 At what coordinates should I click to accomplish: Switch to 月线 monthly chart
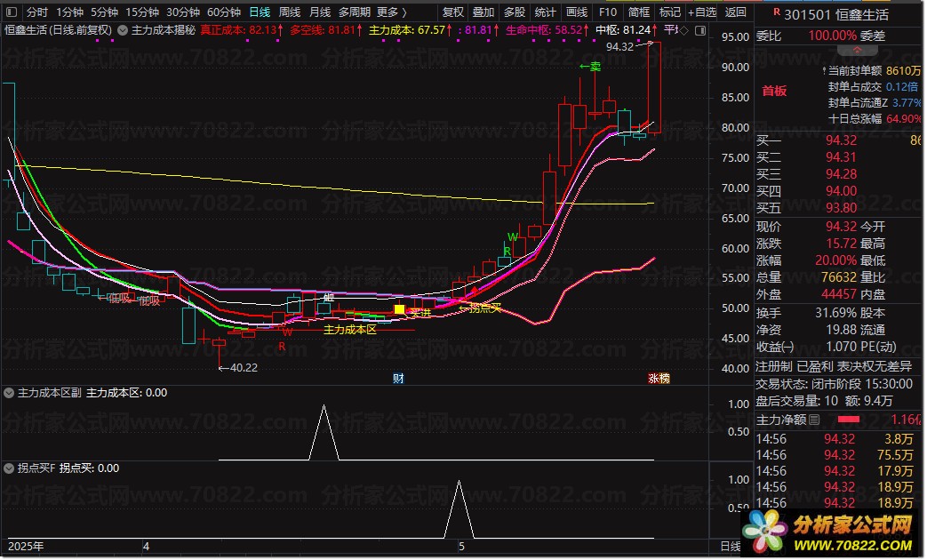(x=320, y=12)
